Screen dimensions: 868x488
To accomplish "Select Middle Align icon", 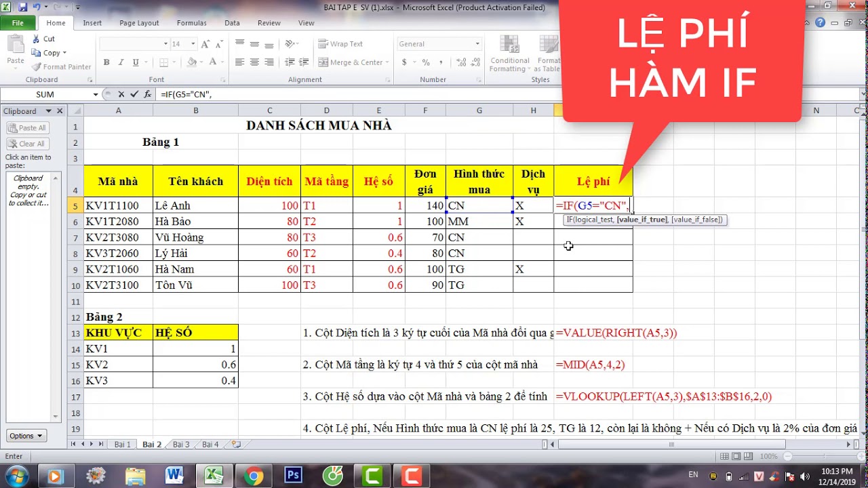I will (254, 43).
